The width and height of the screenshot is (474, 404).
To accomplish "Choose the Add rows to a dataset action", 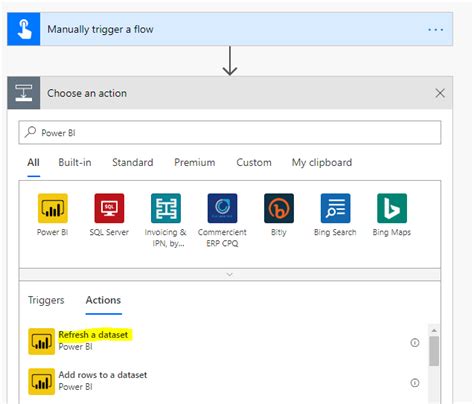I will (x=103, y=375).
